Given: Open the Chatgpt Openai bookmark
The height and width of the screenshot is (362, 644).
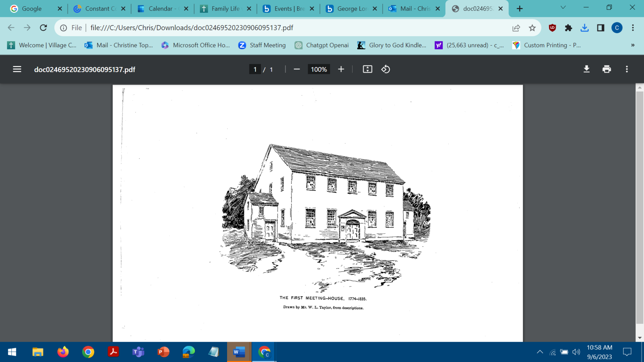Looking at the screenshot, I should click(x=322, y=45).
